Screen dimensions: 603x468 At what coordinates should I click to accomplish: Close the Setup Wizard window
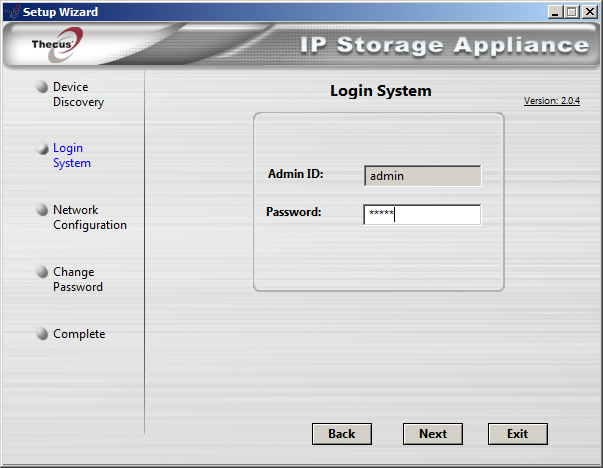[589, 12]
